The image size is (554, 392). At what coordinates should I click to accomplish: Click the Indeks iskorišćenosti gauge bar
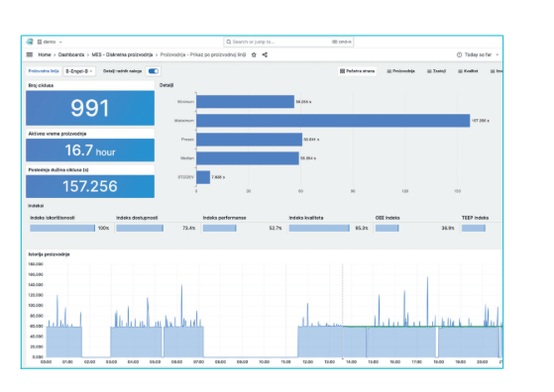[62, 229]
